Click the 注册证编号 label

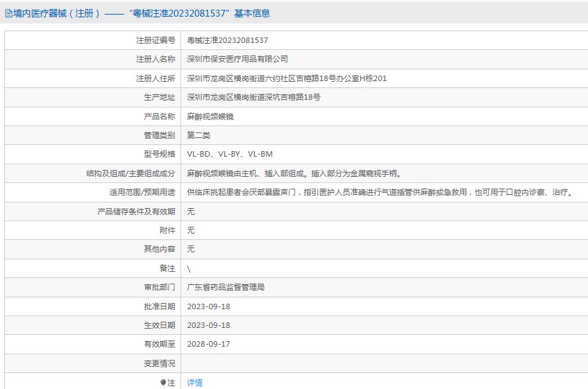156,40
